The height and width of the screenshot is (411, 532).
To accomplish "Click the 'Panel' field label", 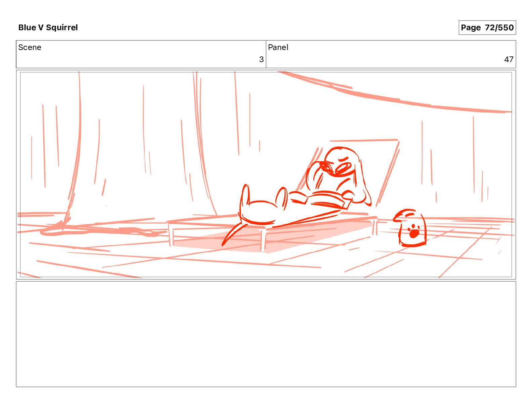I will tap(278, 47).
